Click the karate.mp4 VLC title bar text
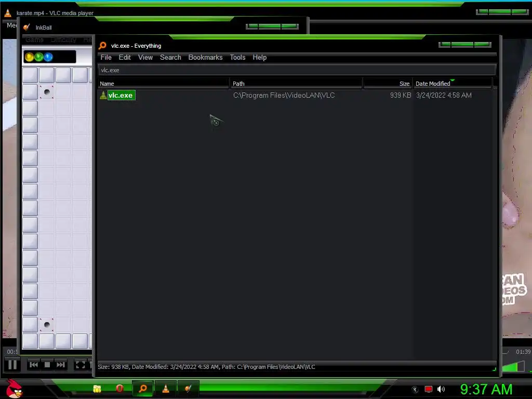 point(55,13)
